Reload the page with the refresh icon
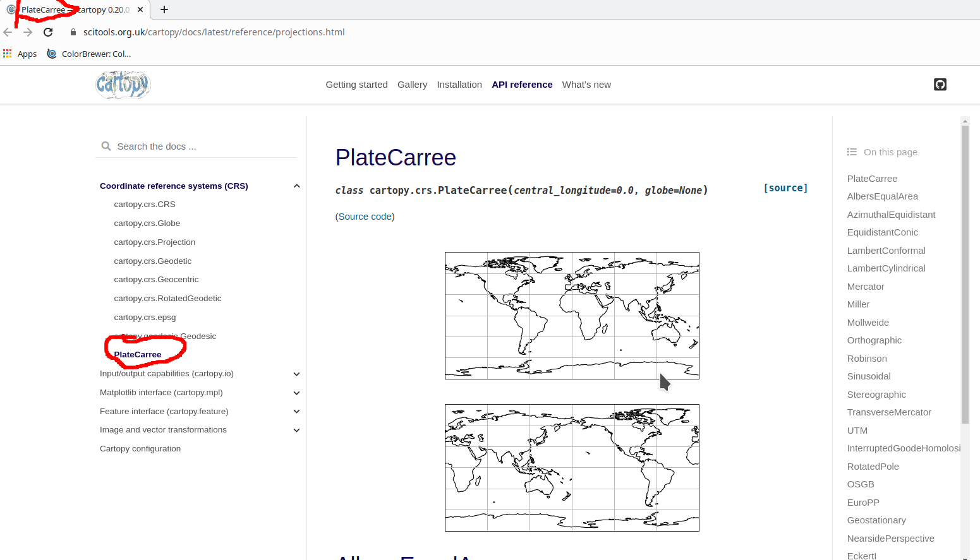This screenshot has height=560, width=980. 48,32
